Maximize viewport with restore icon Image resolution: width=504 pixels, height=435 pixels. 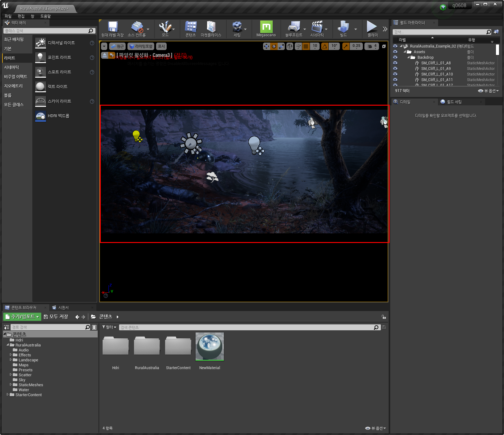tap(384, 46)
